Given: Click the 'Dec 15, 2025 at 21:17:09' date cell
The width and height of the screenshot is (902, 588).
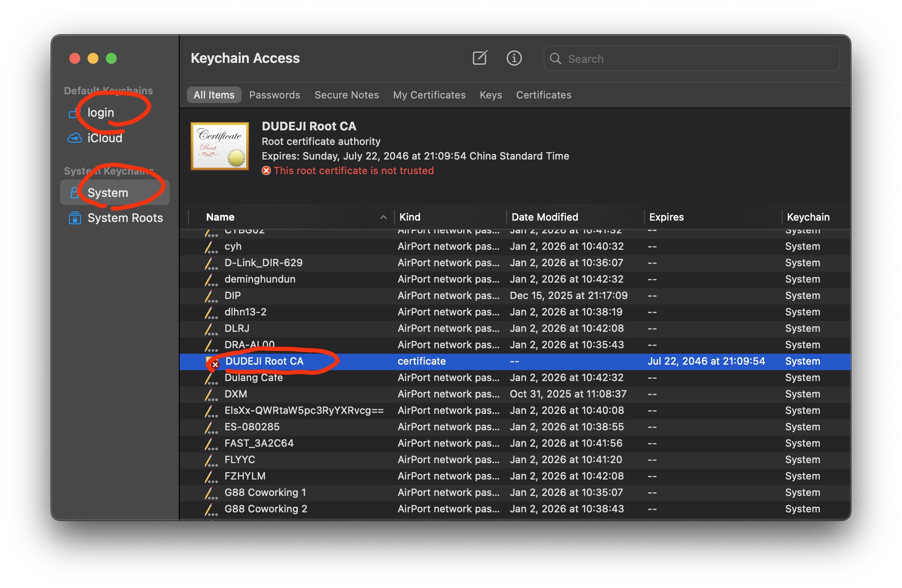Looking at the screenshot, I should [569, 296].
